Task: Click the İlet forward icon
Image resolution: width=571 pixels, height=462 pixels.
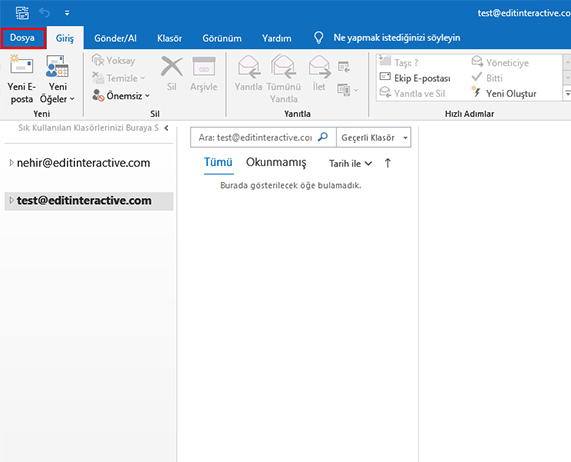Action: point(319,74)
